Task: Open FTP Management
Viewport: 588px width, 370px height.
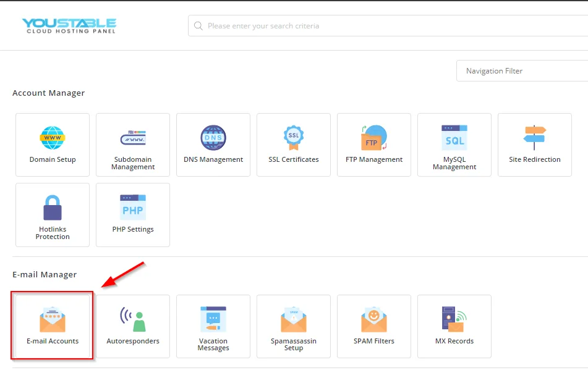Action: 374,145
